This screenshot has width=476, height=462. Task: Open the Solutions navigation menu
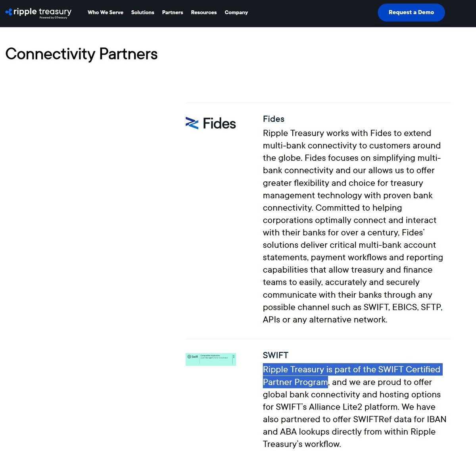pyautogui.click(x=142, y=12)
